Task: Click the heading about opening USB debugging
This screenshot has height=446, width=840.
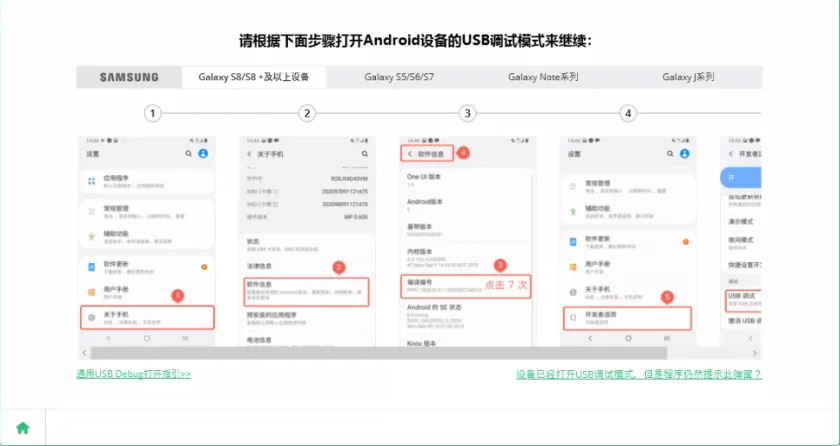Action: pos(416,41)
